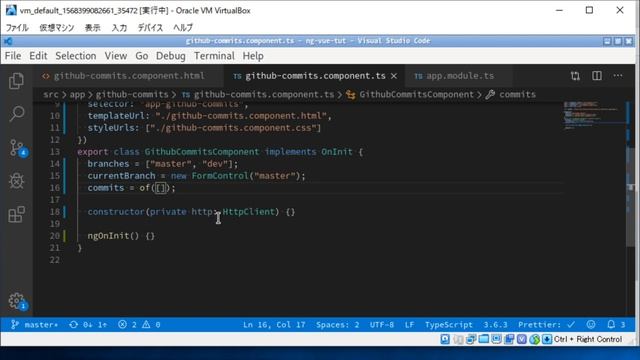The image size is (640, 360).
Task: Click the master branch indicator in status bar
Action: click(35, 325)
